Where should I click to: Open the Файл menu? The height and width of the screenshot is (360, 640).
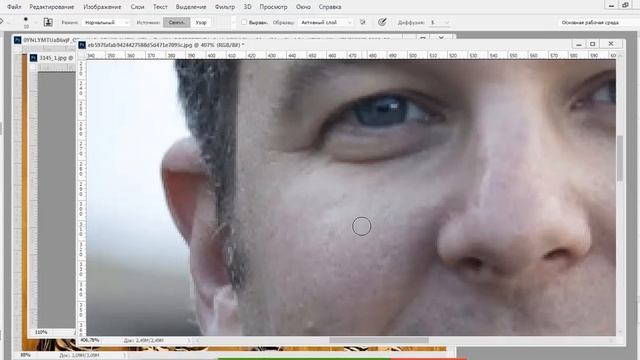[14, 7]
